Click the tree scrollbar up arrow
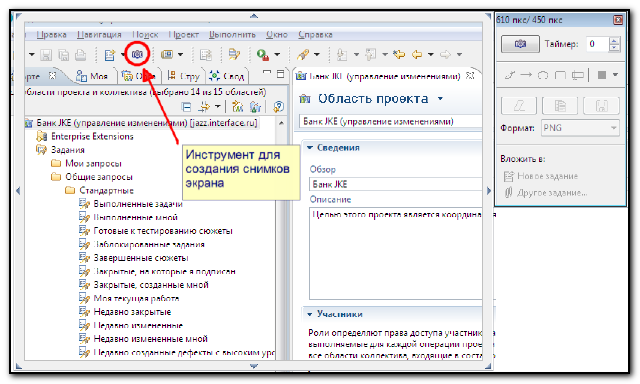 (x=281, y=123)
